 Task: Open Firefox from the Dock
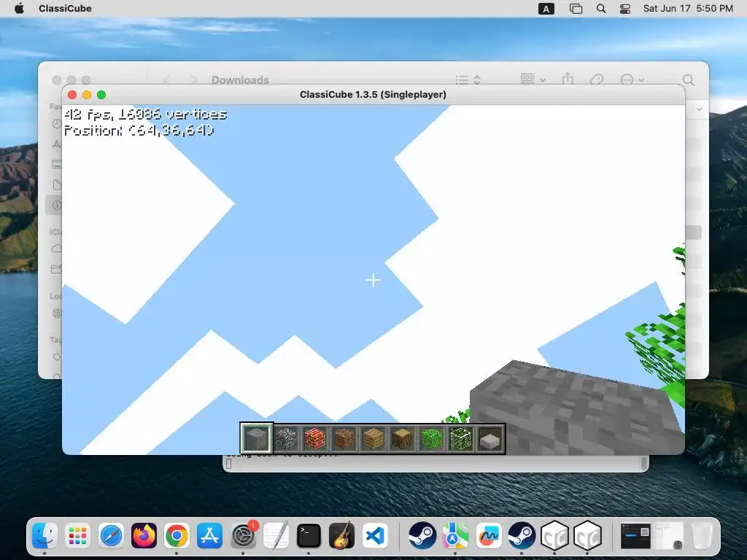pyautogui.click(x=144, y=536)
